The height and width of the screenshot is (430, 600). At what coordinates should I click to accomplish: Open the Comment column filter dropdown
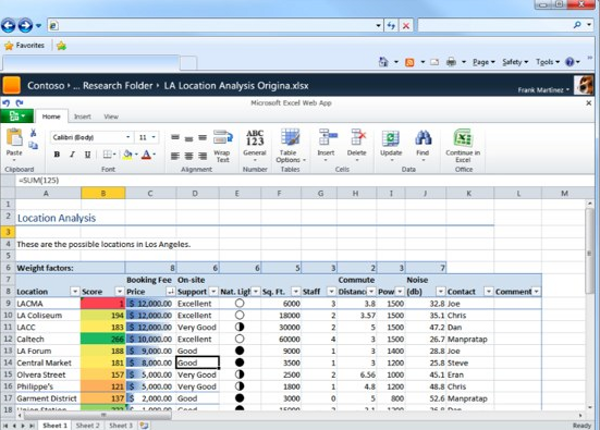coord(536,292)
